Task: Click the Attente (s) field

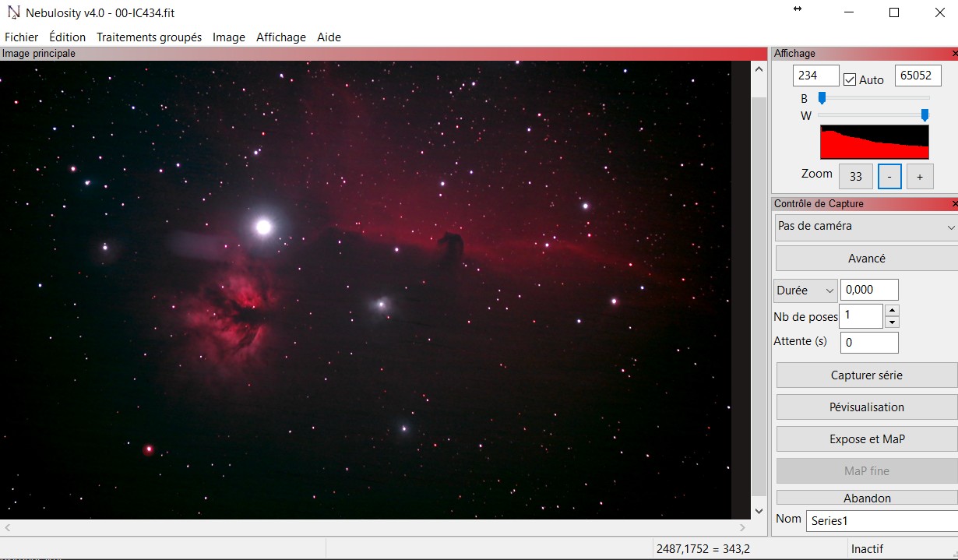Action: coord(869,342)
